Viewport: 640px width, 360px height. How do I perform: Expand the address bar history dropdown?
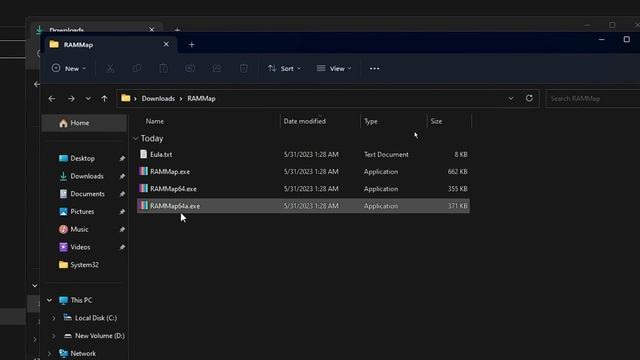tap(511, 98)
